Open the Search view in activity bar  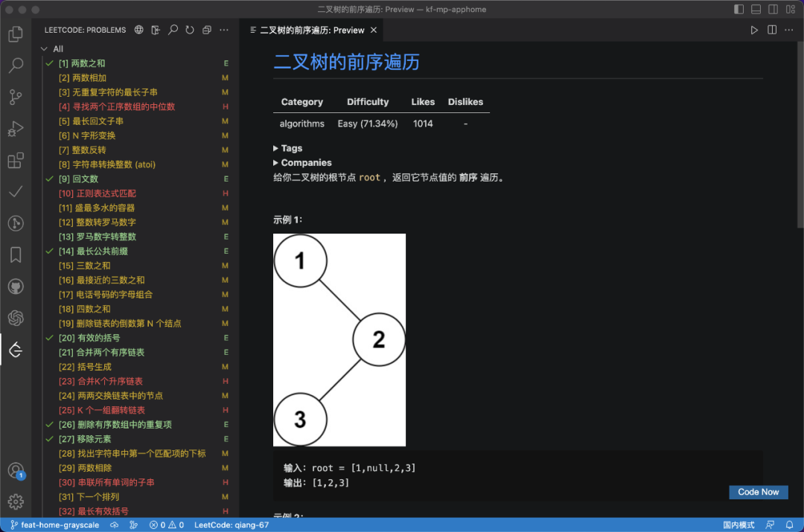coord(16,65)
